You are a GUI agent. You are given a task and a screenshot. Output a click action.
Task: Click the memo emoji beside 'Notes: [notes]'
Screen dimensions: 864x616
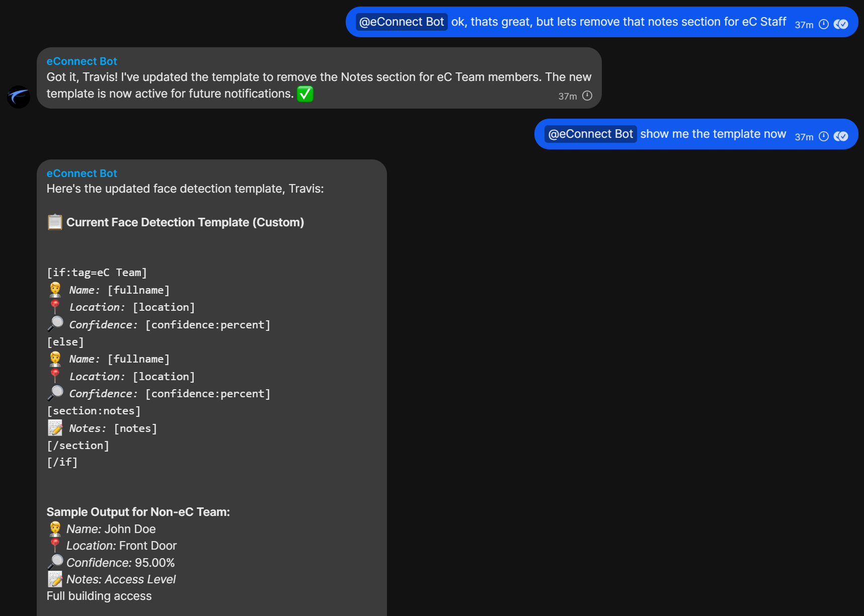(x=55, y=428)
